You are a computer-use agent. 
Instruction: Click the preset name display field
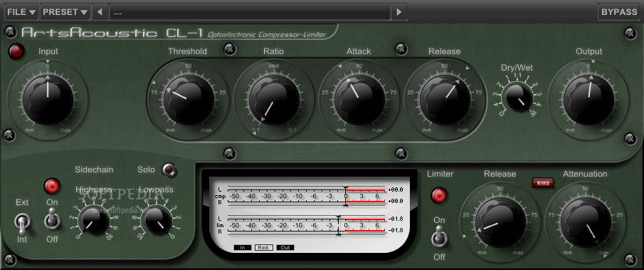click(249, 12)
